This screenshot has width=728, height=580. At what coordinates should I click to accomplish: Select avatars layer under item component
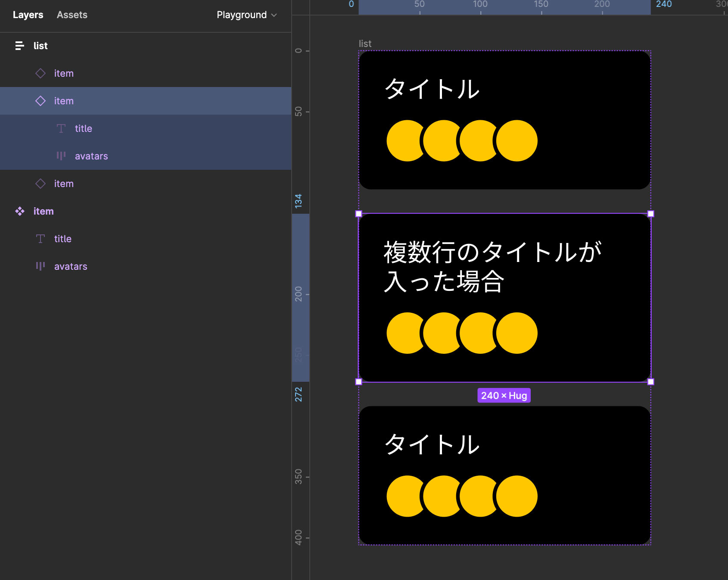click(x=71, y=266)
